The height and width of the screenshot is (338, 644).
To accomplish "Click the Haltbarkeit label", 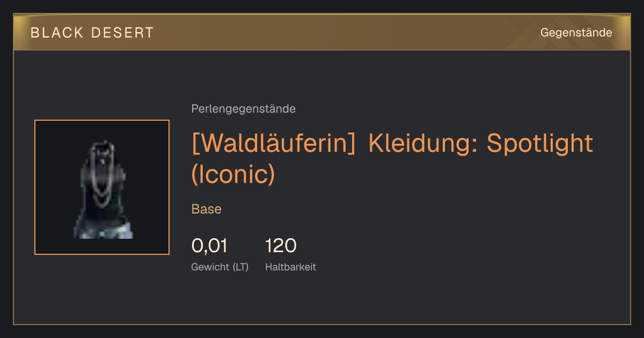I will [290, 267].
